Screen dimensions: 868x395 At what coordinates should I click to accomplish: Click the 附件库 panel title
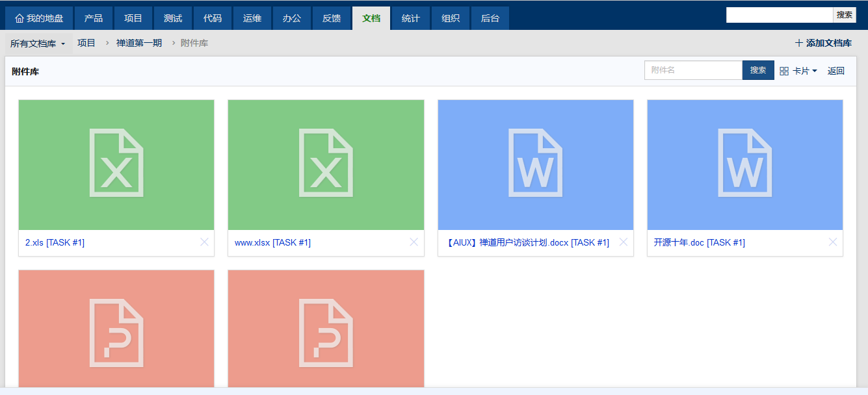tap(25, 71)
